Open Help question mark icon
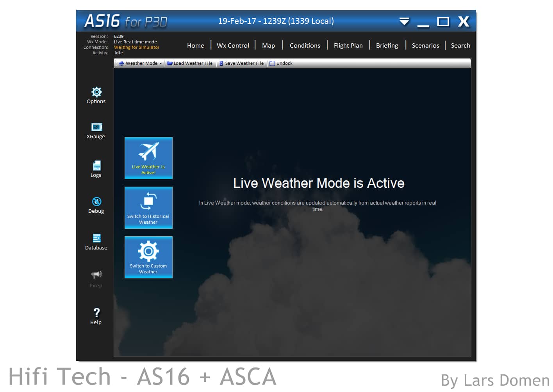This screenshot has width=553, height=392. coord(96,313)
